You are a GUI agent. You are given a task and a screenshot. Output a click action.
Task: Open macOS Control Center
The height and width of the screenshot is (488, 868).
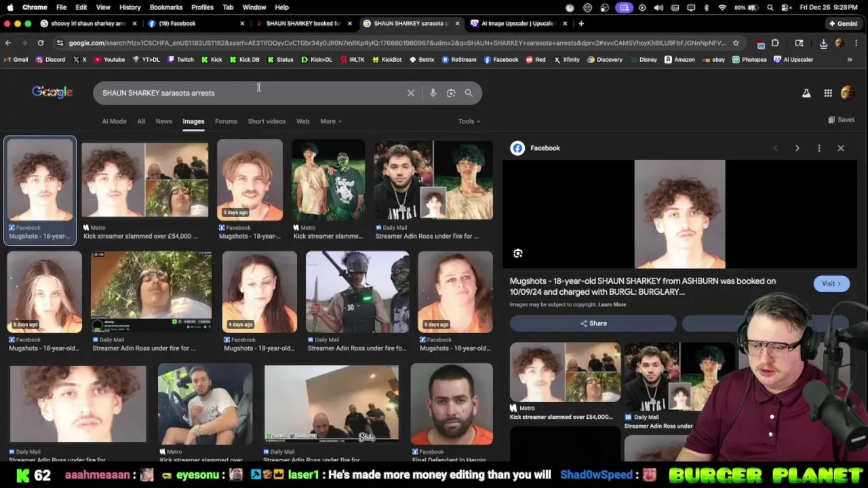(785, 7)
